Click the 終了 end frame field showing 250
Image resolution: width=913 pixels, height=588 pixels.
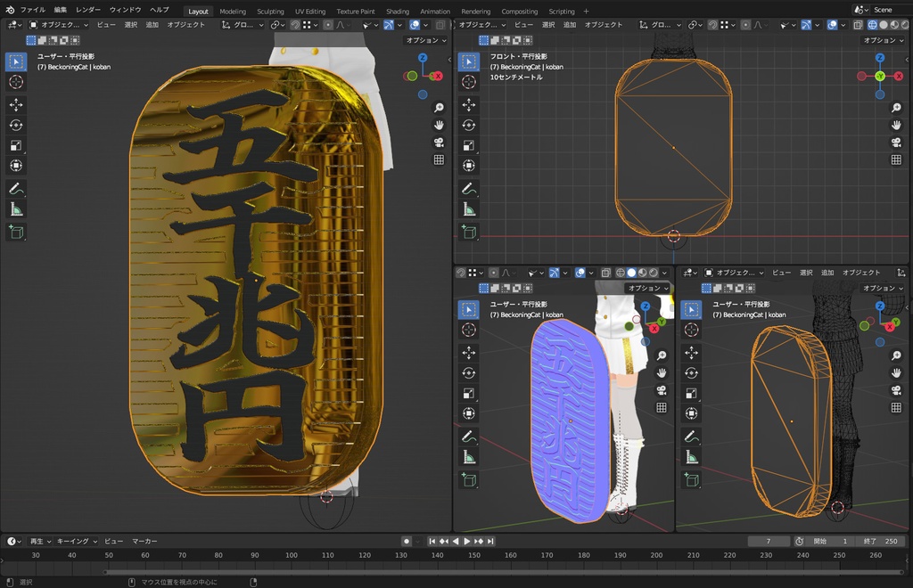coord(881,541)
